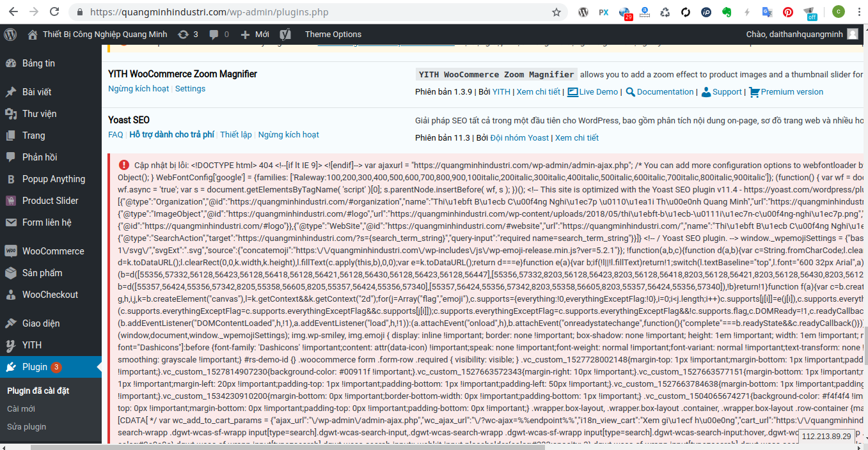
Task: Open YITH Premium version link
Action: 786,92
